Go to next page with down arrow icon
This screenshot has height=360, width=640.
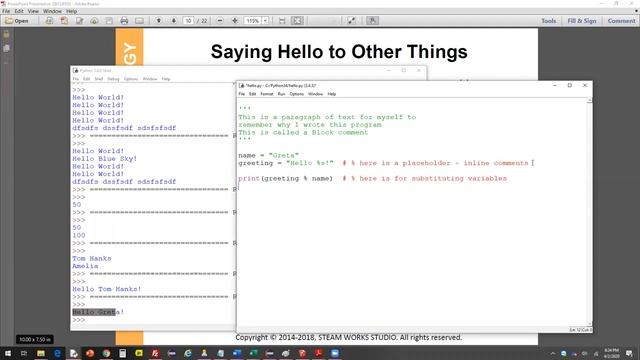point(173,21)
